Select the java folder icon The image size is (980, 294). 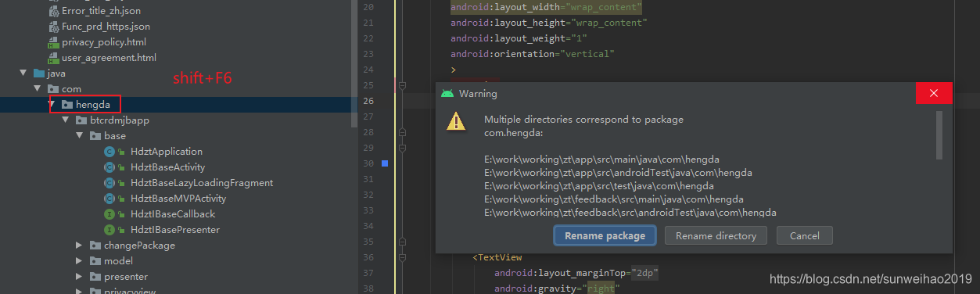39,73
